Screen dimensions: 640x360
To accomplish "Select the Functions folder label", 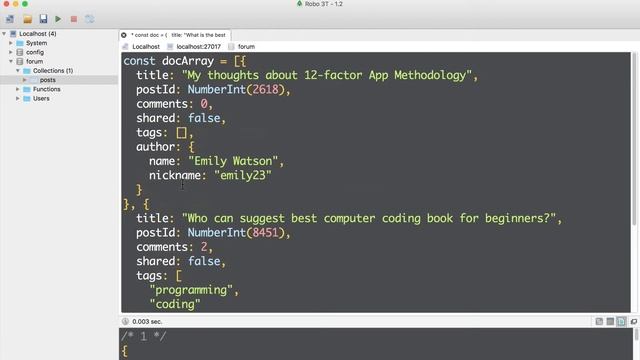I will click(x=47, y=89).
